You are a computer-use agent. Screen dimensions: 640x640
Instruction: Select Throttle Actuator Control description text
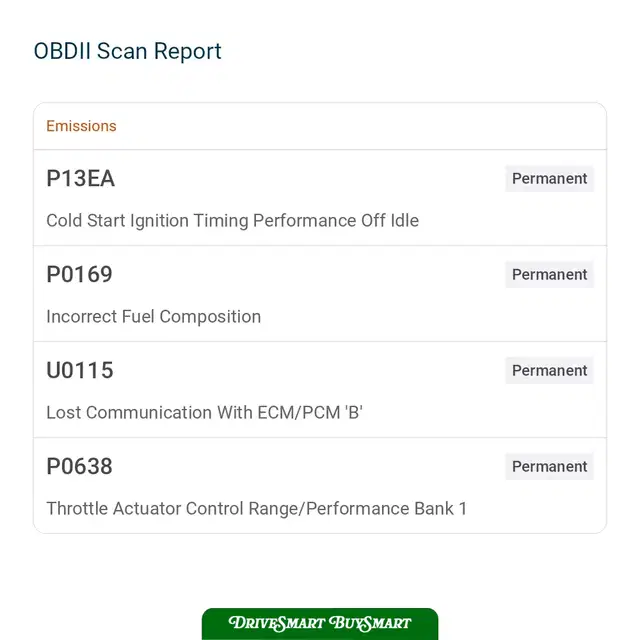tap(256, 509)
